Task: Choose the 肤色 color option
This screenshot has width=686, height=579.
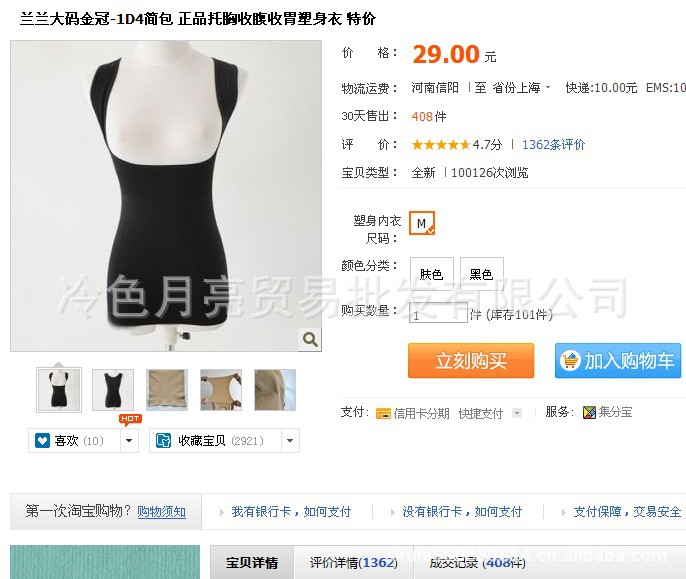Action: click(x=431, y=274)
